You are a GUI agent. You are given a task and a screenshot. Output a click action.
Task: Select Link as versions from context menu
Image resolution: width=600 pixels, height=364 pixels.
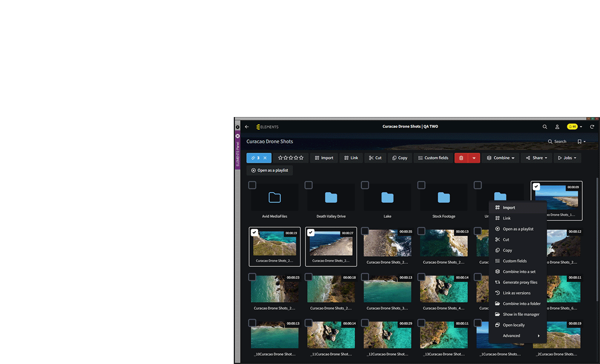[516, 293]
